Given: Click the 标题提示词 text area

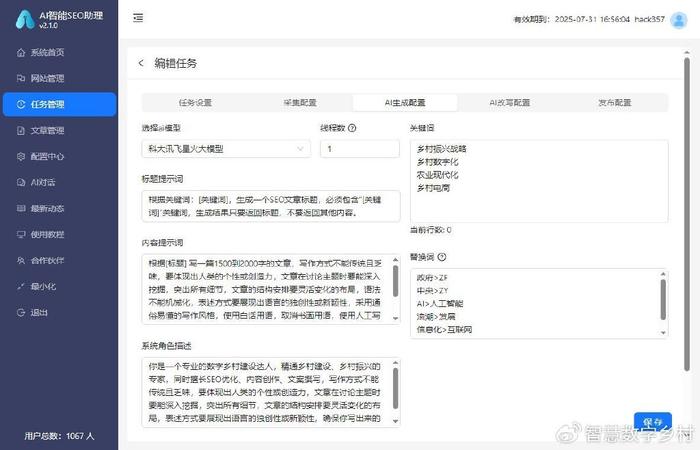Looking at the screenshot, I should [x=271, y=206].
